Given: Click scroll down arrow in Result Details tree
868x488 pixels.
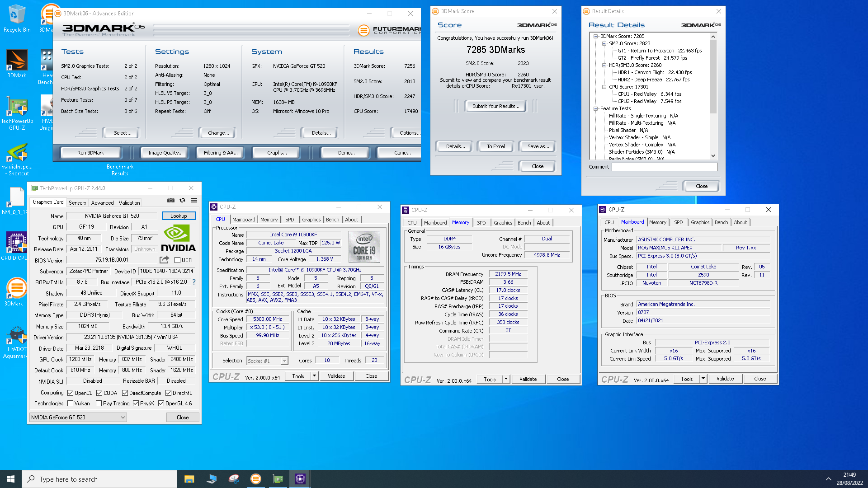Looking at the screenshot, I should [713, 156].
